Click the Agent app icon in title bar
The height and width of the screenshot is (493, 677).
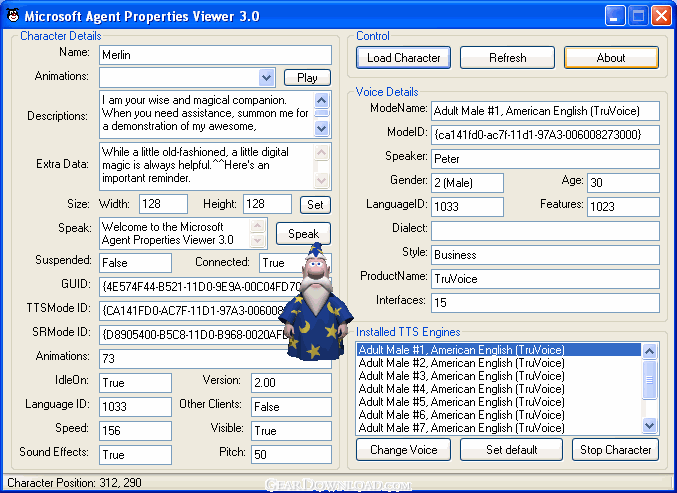click(x=13, y=16)
